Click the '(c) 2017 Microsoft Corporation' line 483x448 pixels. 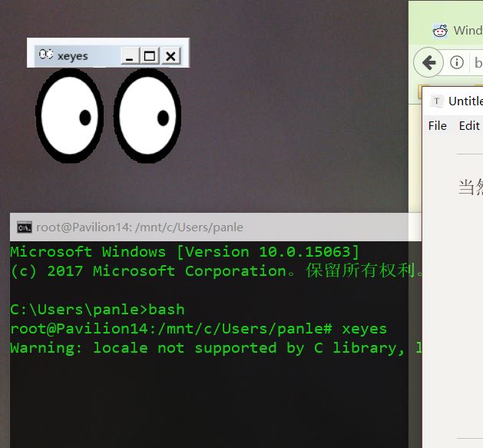(x=216, y=270)
